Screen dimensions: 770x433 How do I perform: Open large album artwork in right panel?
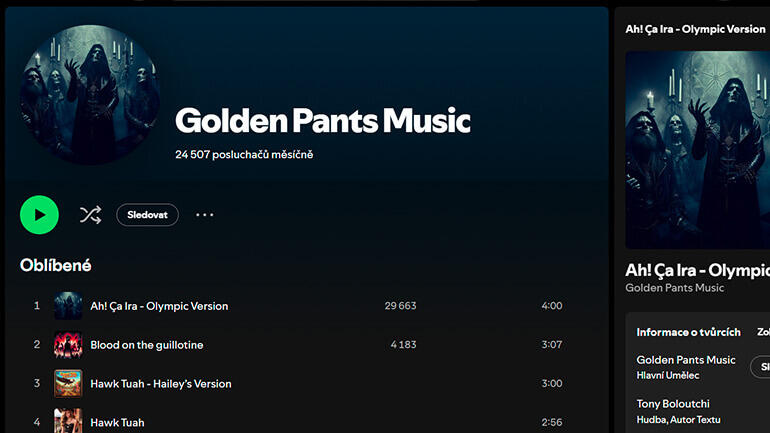tap(697, 150)
